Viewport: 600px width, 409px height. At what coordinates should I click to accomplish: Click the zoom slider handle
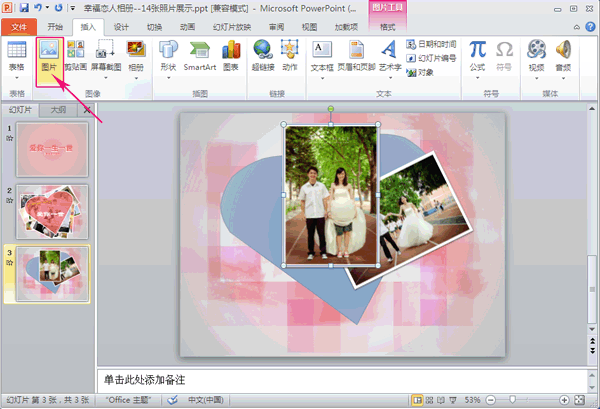pyautogui.click(x=513, y=399)
